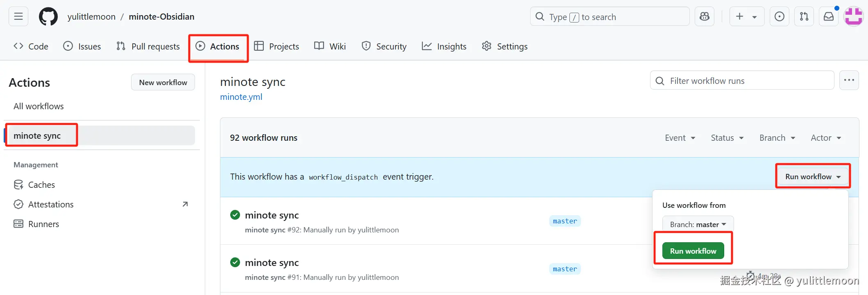Screen dimensions: 868x295
Task: Open Copilot chat icon
Action: pos(705,17)
